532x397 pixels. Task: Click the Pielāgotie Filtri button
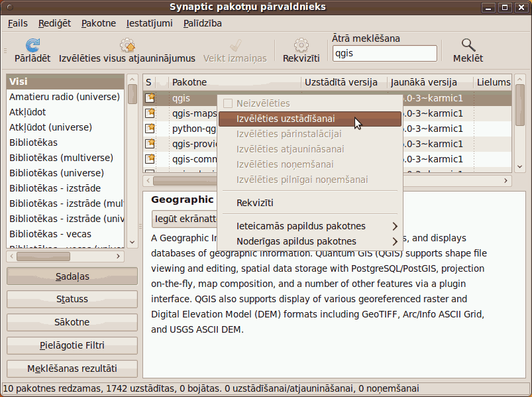(x=72, y=345)
